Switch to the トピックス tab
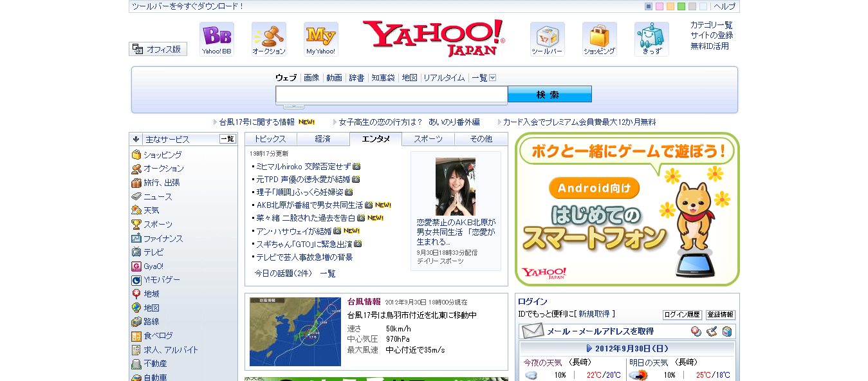This screenshot has height=381, width=868. coord(270,139)
